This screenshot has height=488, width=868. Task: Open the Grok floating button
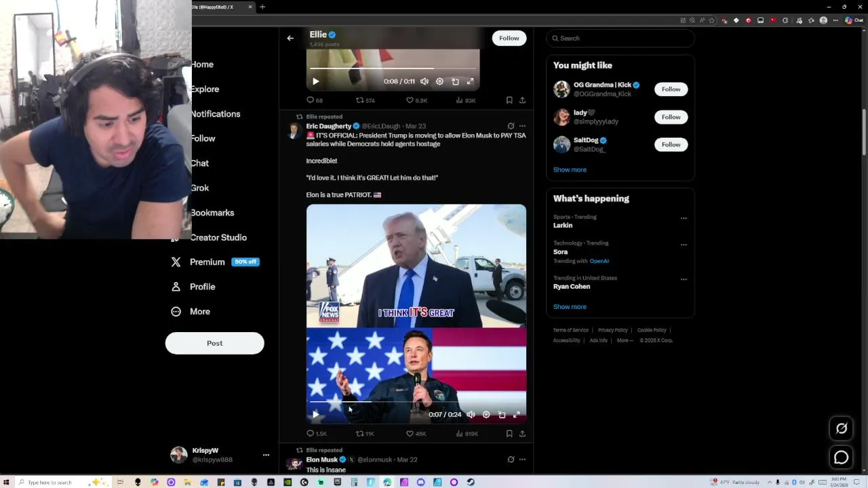click(x=842, y=428)
